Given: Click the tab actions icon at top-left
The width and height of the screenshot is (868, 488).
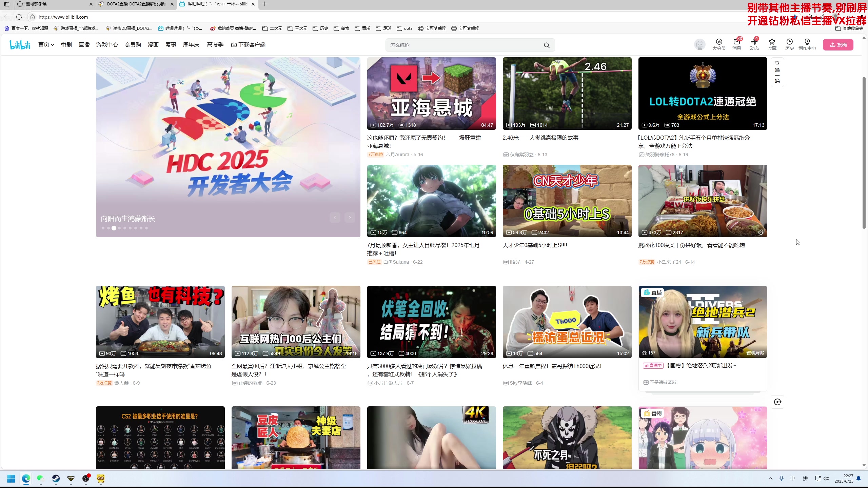Looking at the screenshot, I should point(7,4).
